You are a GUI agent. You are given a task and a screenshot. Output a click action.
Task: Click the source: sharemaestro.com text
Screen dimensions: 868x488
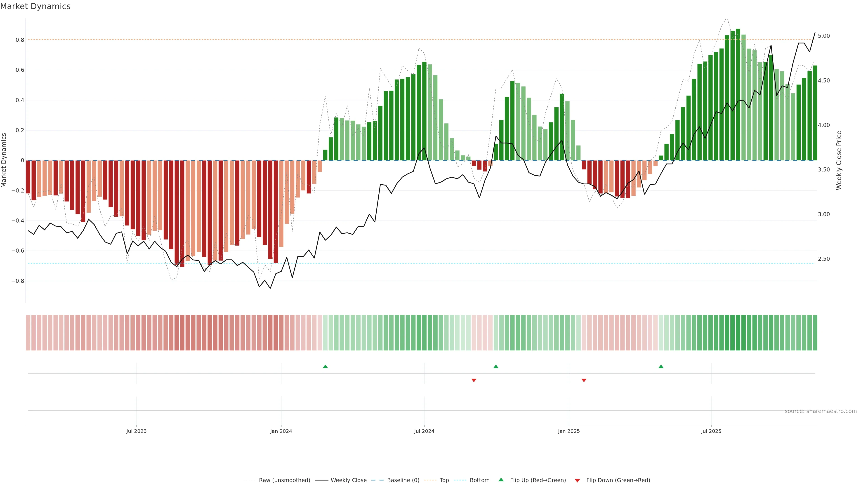click(821, 411)
